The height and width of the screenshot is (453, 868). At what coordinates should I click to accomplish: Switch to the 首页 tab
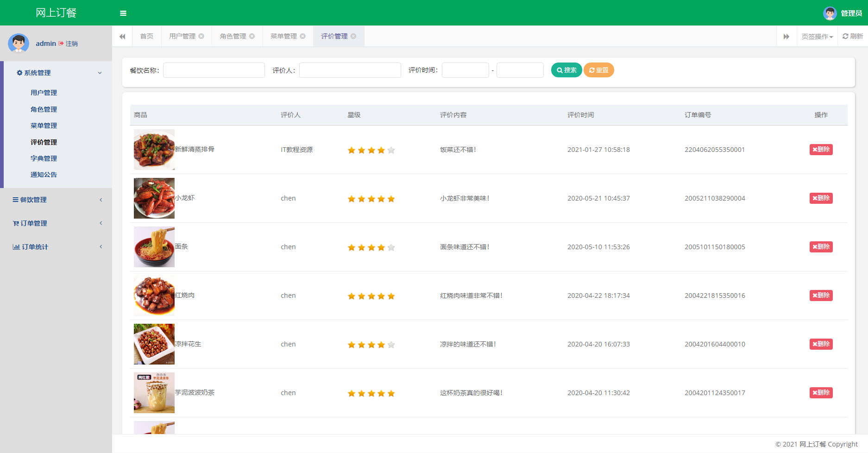(146, 36)
